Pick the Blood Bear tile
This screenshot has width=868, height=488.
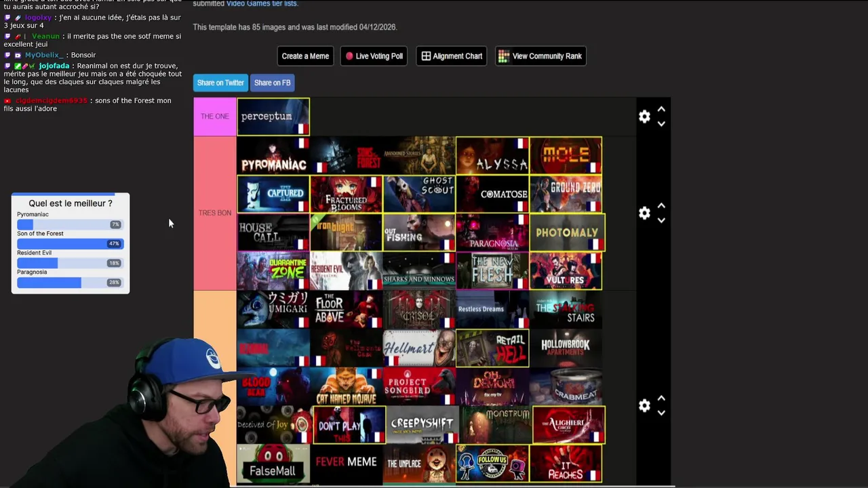(x=273, y=387)
